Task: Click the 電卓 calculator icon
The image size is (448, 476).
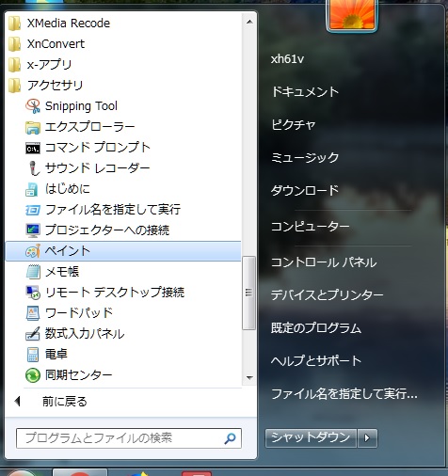Action: pyautogui.click(x=33, y=355)
